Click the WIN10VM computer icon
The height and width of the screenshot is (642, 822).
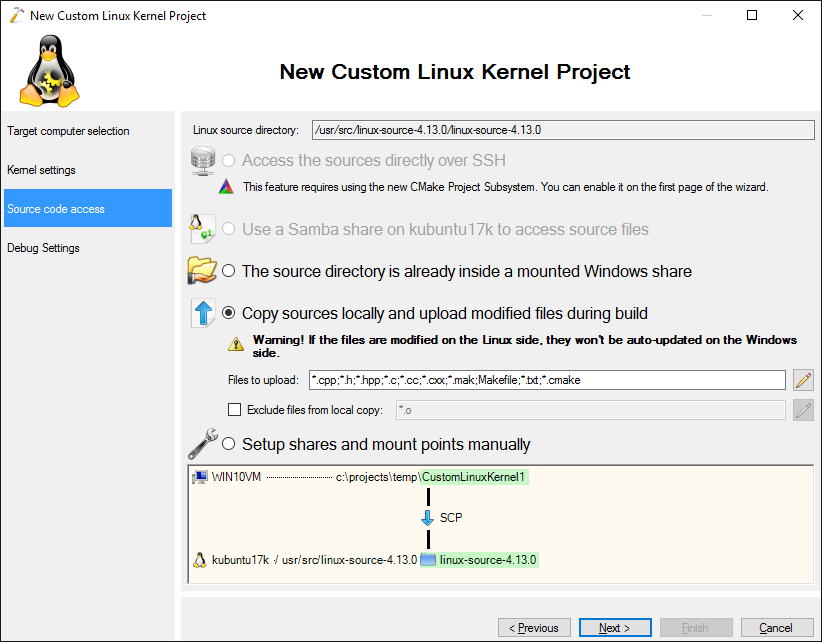click(x=200, y=478)
